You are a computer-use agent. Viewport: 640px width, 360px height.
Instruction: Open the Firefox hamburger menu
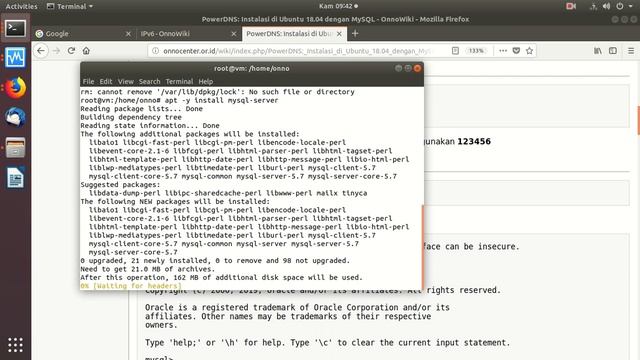coord(631,51)
